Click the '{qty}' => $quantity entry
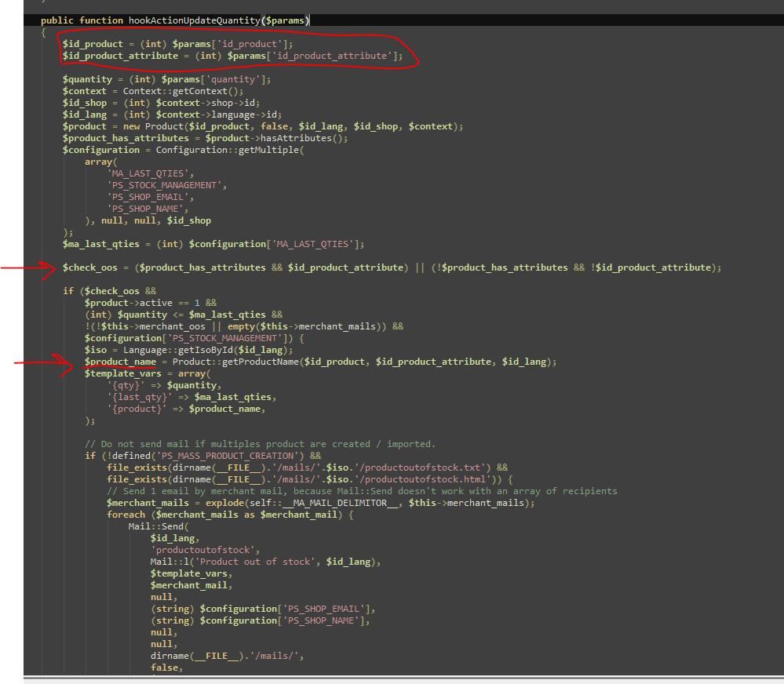 pyautogui.click(x=164, y=385)
